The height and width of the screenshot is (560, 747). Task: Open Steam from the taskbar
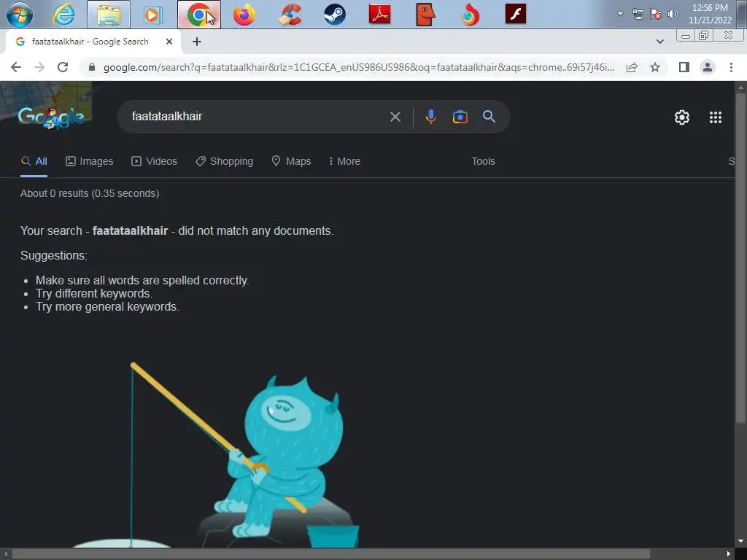[x=334, y=15]
